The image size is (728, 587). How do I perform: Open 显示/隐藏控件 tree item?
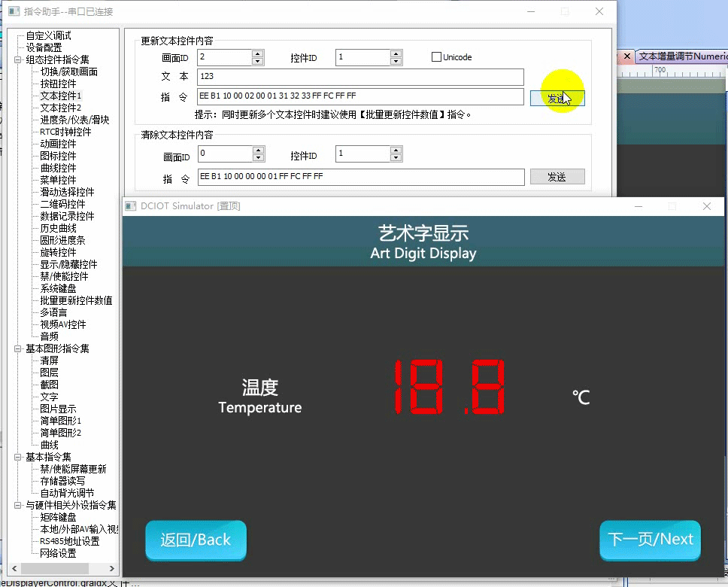click(x=68, y=264)
